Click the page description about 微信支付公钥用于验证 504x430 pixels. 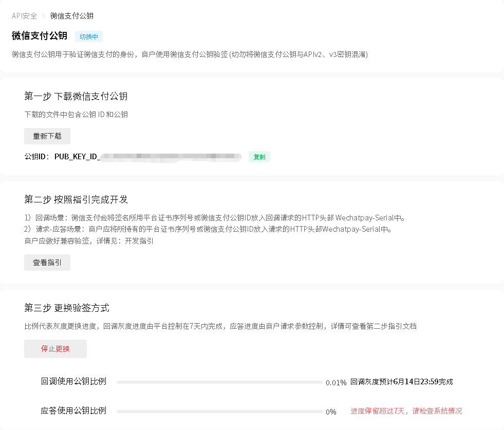coord(190,54)
